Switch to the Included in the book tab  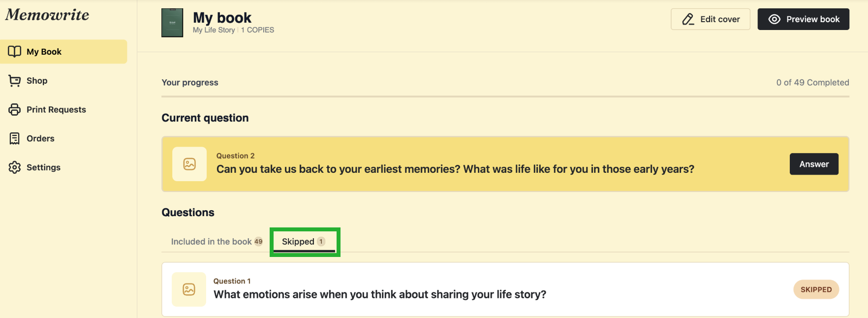point(217,242)
